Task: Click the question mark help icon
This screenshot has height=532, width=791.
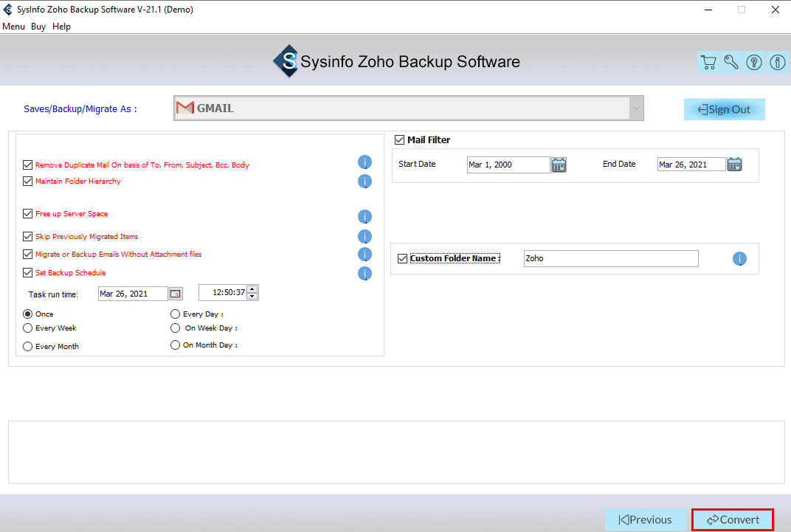Action: (754, 63)
